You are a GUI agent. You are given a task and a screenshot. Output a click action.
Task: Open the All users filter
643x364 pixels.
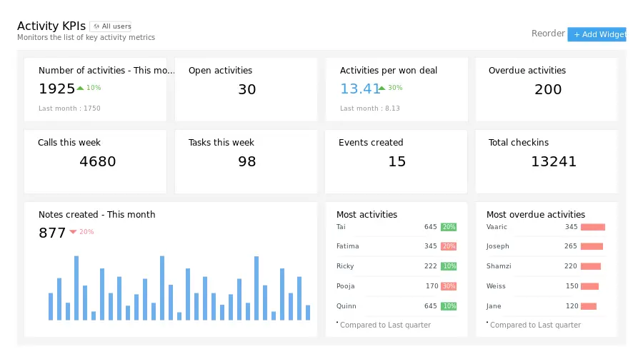110,26
